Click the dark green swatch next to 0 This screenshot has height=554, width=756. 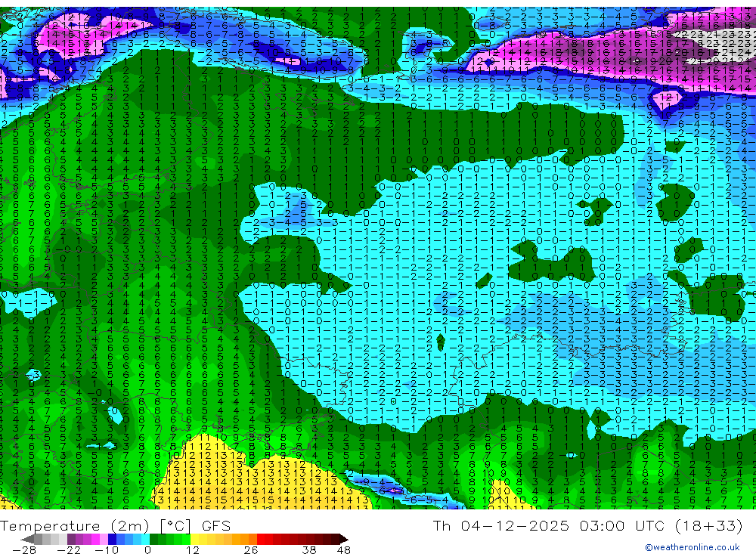point(153,540)
